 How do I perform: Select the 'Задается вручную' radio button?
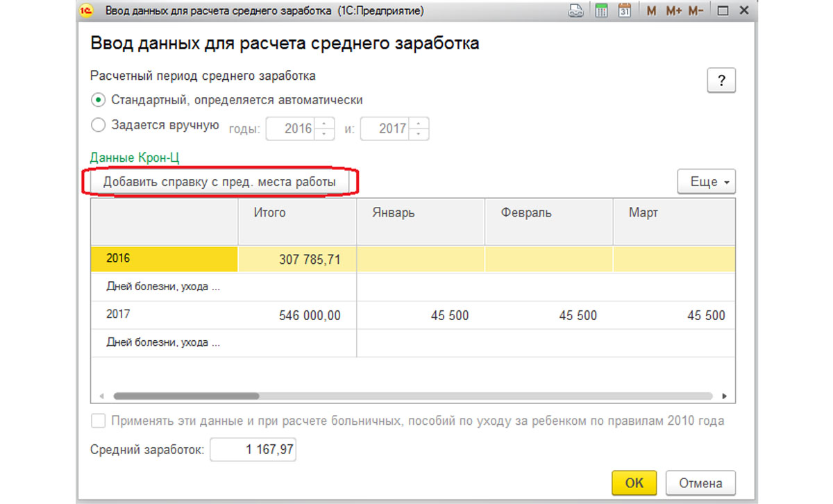click(99, 126)
